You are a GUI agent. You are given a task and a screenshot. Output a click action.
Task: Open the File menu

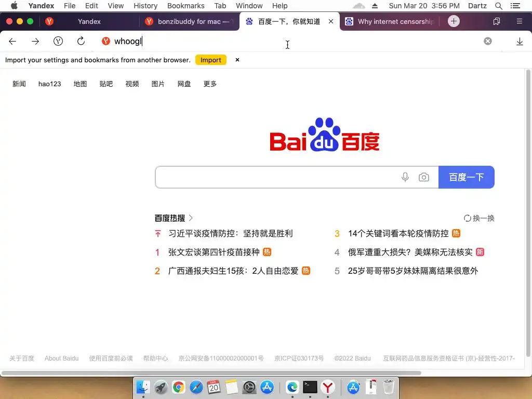click(x=70, y=6)
